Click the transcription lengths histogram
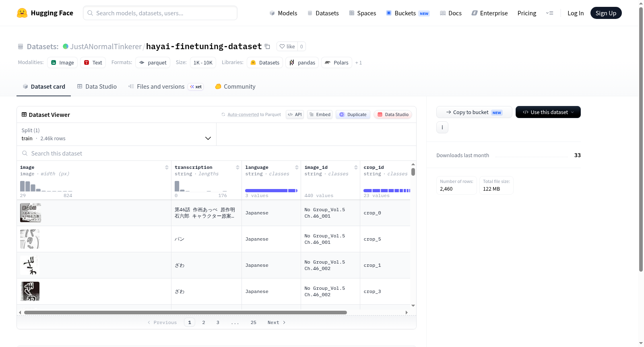The height and width of the screenshot is (347, 644). tap(201, 186)
